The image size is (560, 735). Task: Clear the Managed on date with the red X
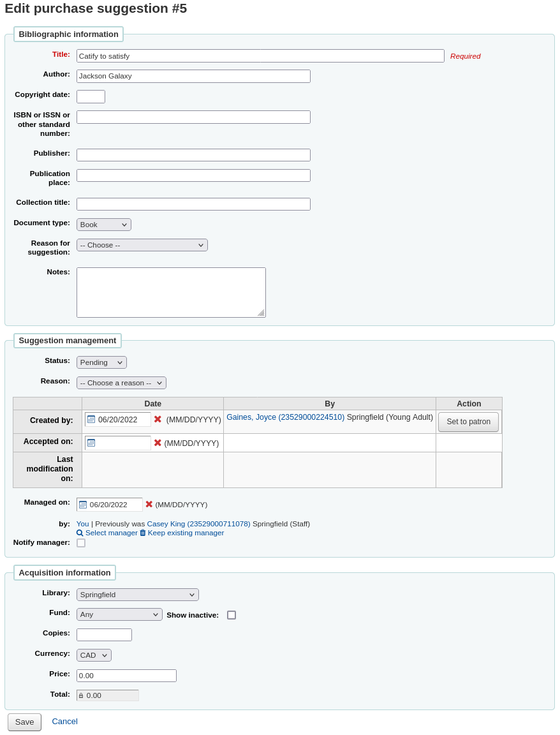click(x=149, y=504)
